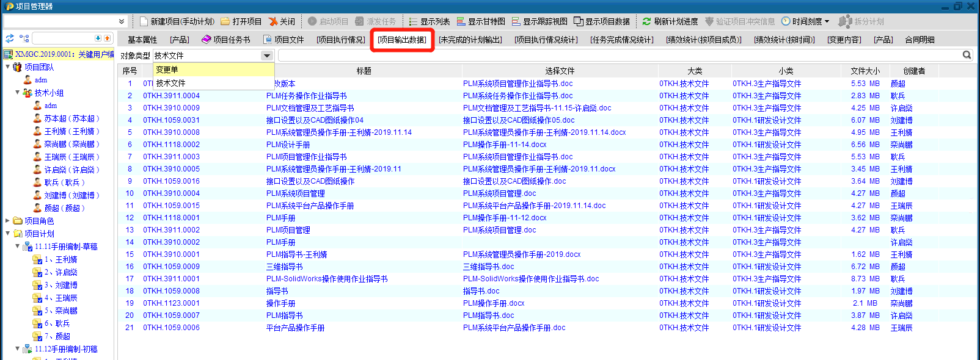
Task: Collapse the 技术小组 tree node
Action: 17,93
